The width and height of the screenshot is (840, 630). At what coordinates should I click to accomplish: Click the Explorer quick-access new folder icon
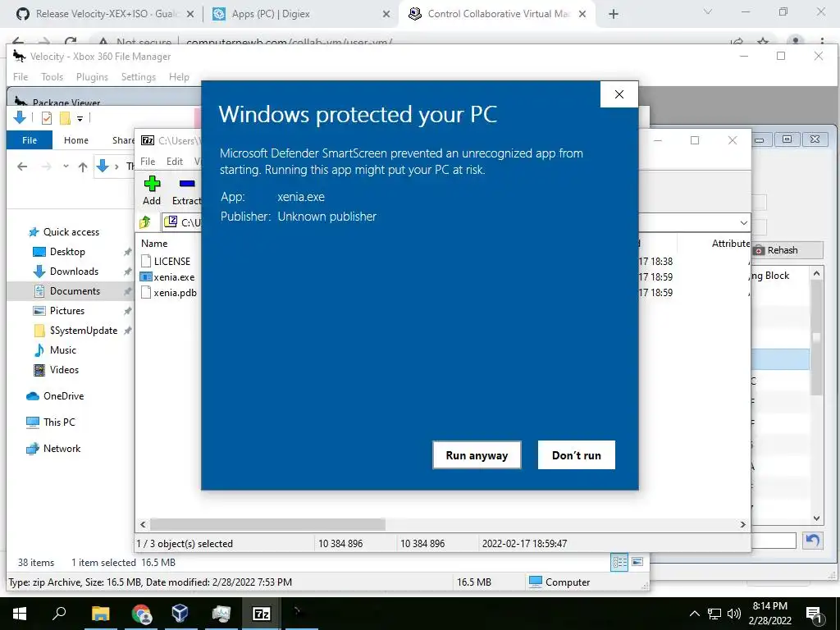65,118
